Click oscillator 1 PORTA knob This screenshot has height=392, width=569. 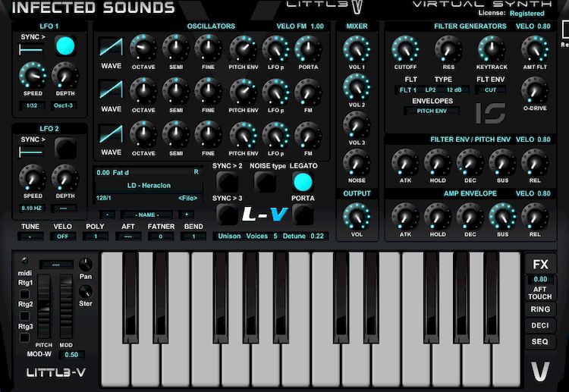[308, 48]
